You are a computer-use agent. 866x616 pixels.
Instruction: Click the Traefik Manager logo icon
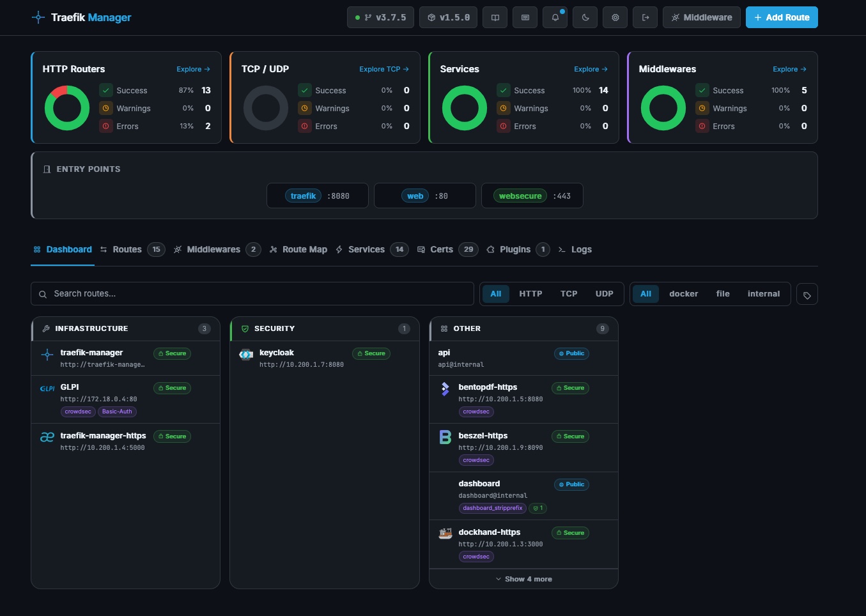[x=38, y=17]
